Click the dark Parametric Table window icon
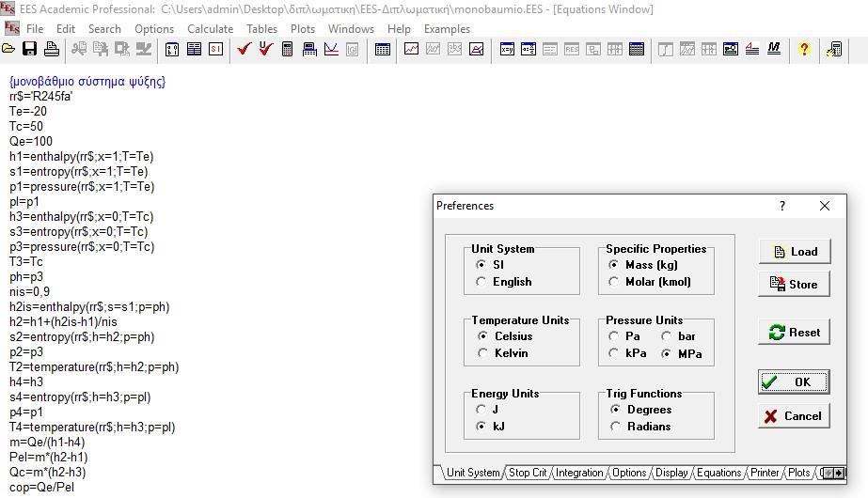 [x=637, y=49]
